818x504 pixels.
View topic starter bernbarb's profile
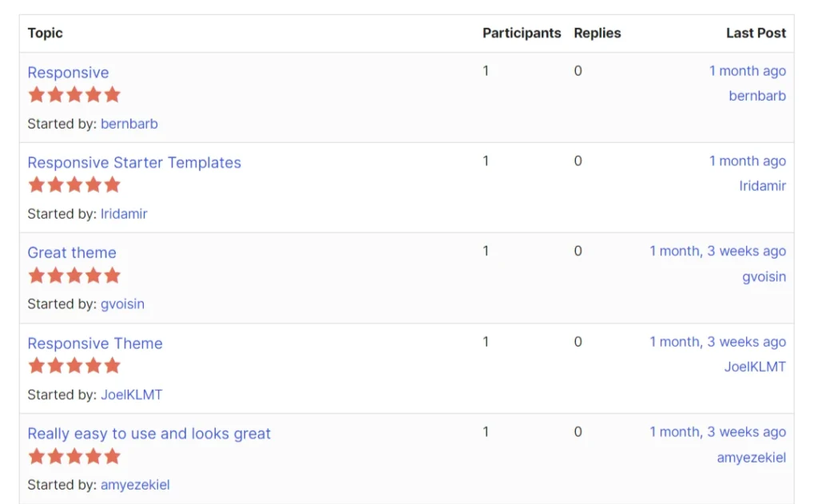coord(129,124)
